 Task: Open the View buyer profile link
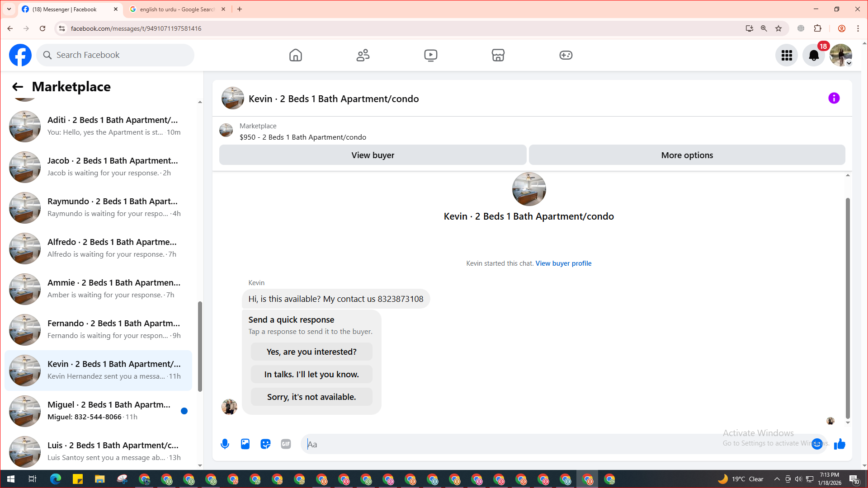click(x=563, y=263)
